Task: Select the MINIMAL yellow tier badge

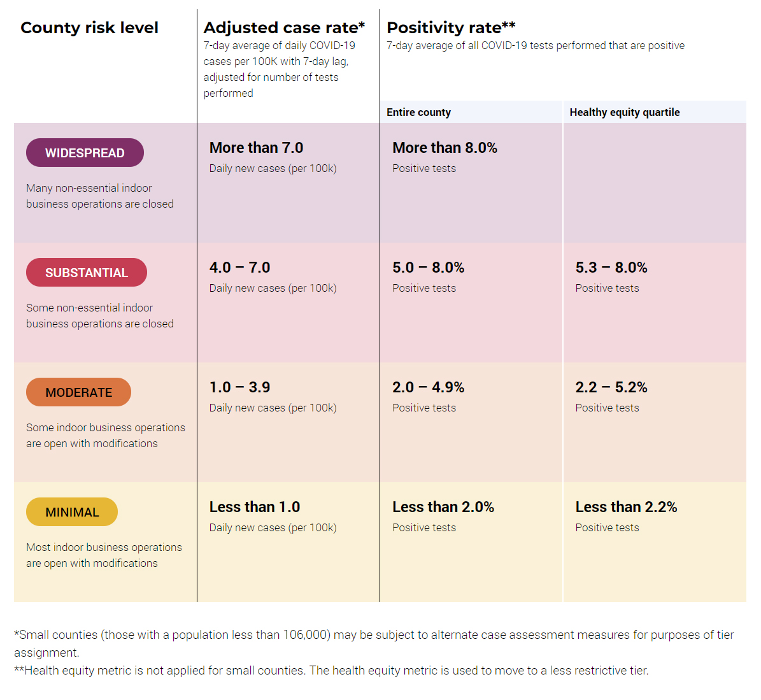Action: pyautogui.click(x=72, y=512)
